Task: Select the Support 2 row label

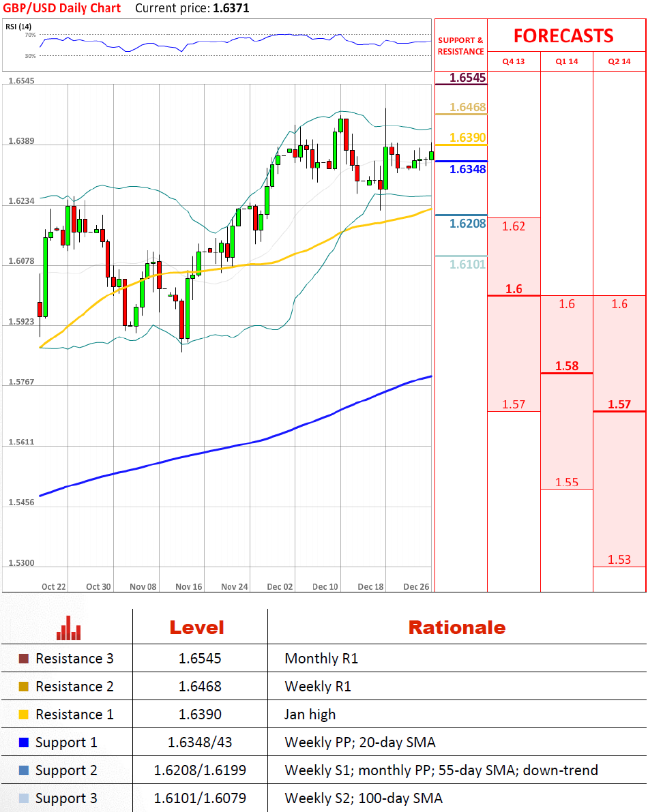Action: coord(66,770)
